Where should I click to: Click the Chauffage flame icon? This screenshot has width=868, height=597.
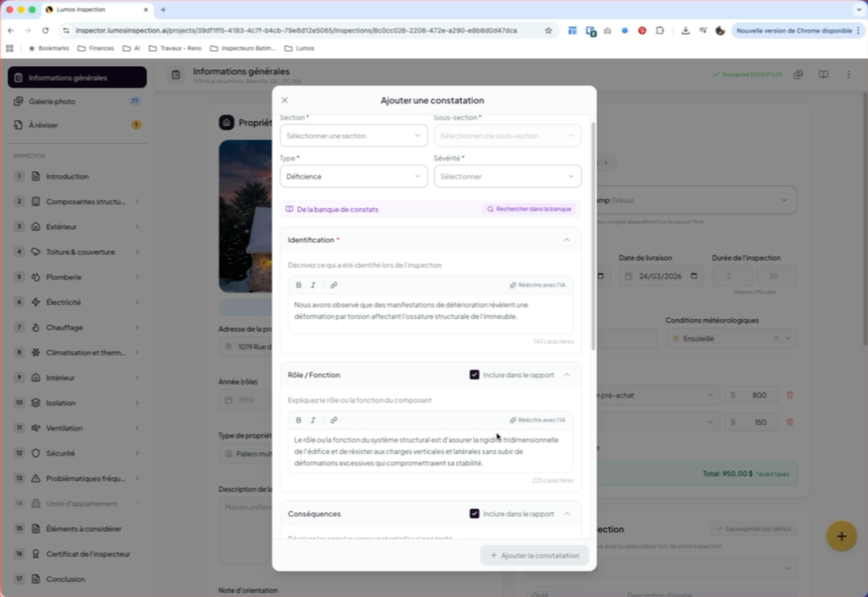click(36, 327)
